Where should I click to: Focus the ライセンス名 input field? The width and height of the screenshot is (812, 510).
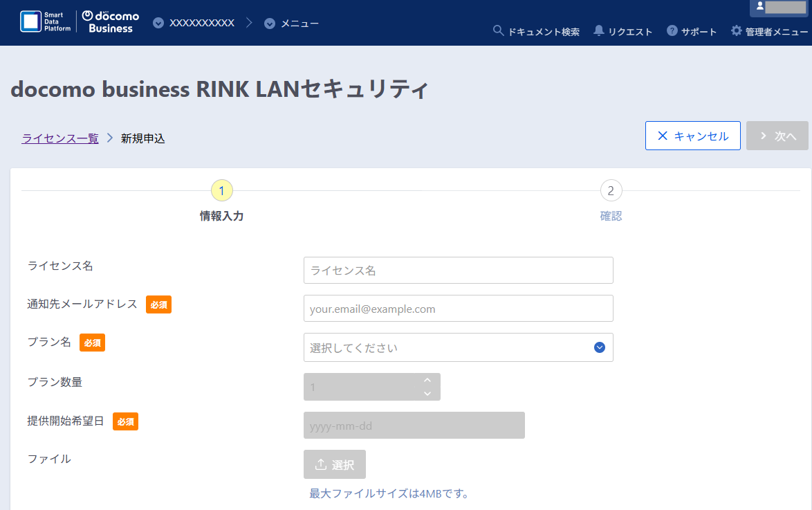(x=459, y=270)
